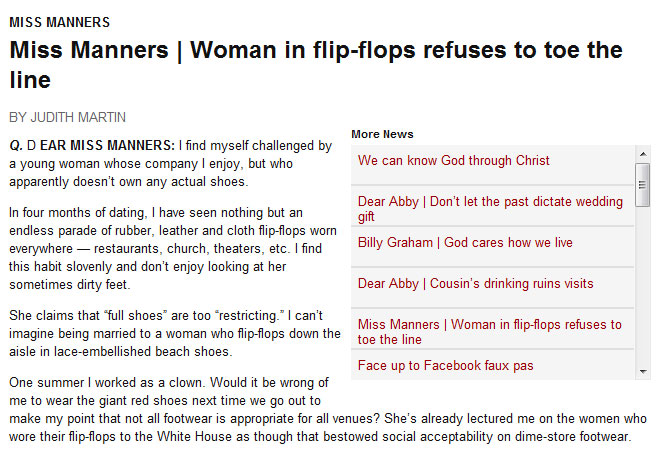The width and height of the screenshot is (658, 455).
Task: Open "Face up to Facebook faux pas" link
Action: tap(445, 366)
